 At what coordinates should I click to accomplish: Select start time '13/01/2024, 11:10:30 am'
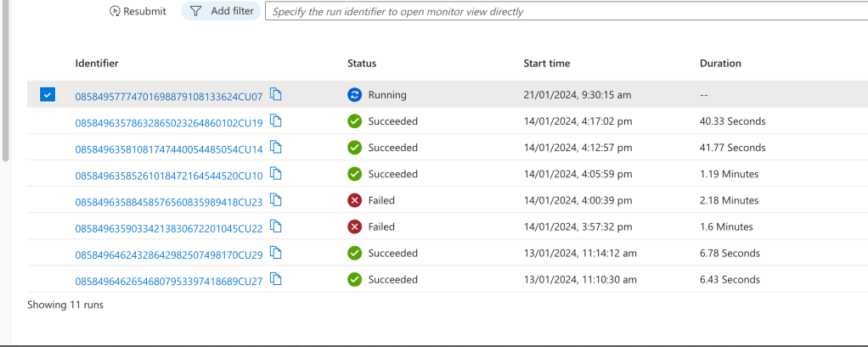point(580,280)
